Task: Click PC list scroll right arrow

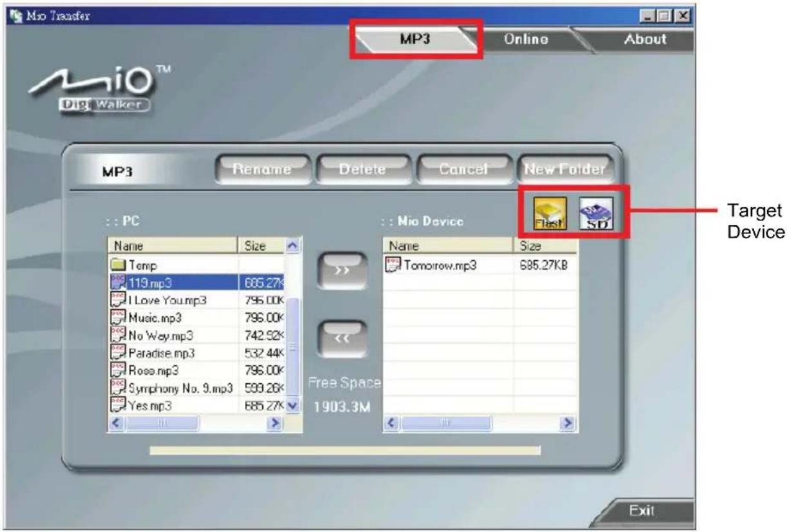Action: click(x=275, y=423)
